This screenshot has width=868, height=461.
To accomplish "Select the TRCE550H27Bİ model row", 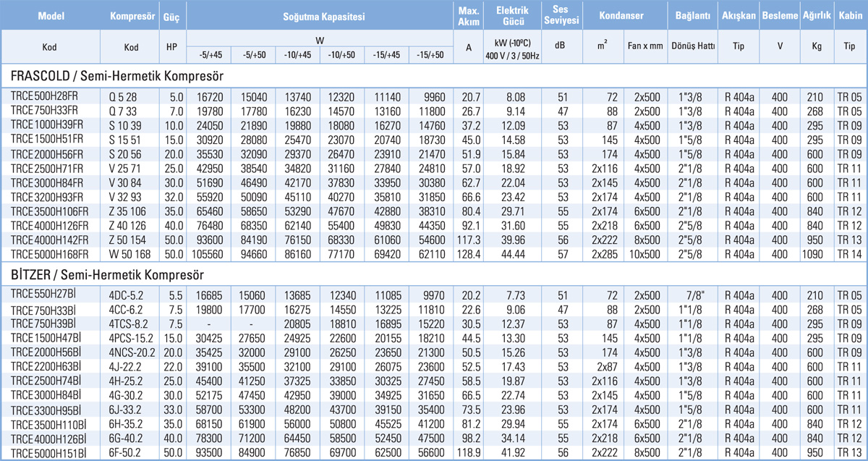I will [44, 295].
